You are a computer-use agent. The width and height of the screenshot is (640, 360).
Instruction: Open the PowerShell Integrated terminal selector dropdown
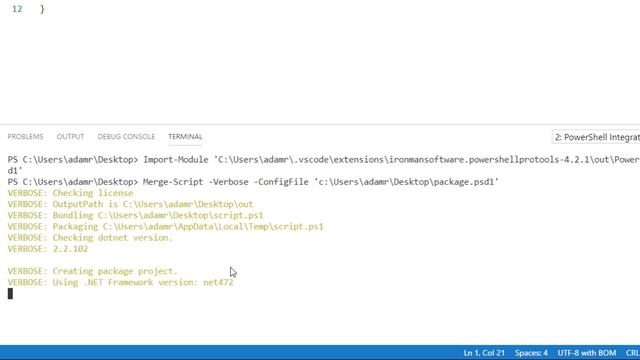pyautogui.click(x=596, y=137)
